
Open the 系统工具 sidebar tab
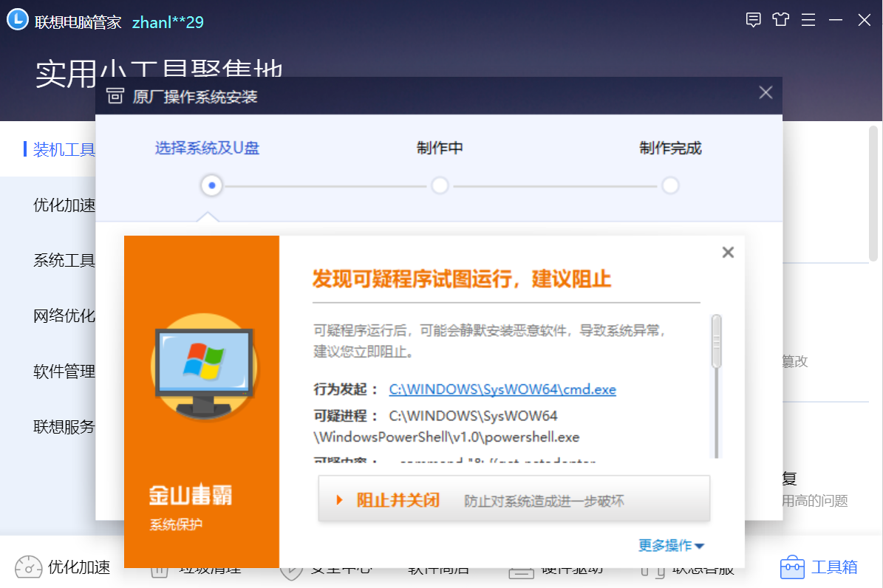[x=64, y=260]
